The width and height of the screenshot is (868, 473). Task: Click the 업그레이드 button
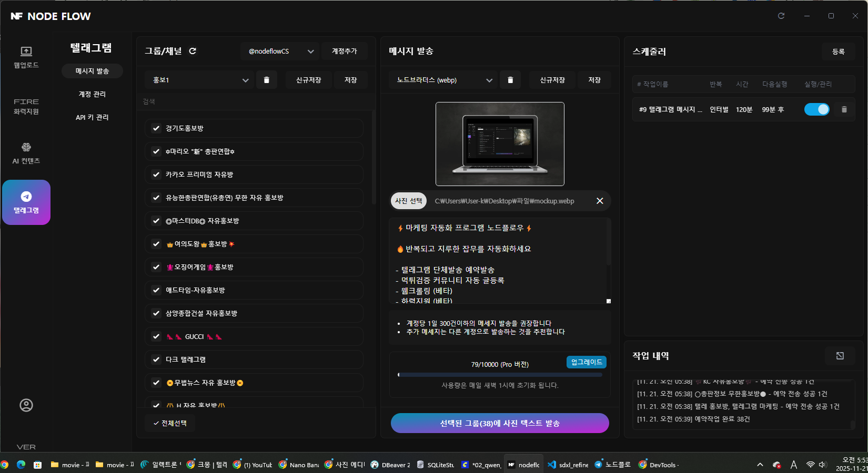(586, 362)
